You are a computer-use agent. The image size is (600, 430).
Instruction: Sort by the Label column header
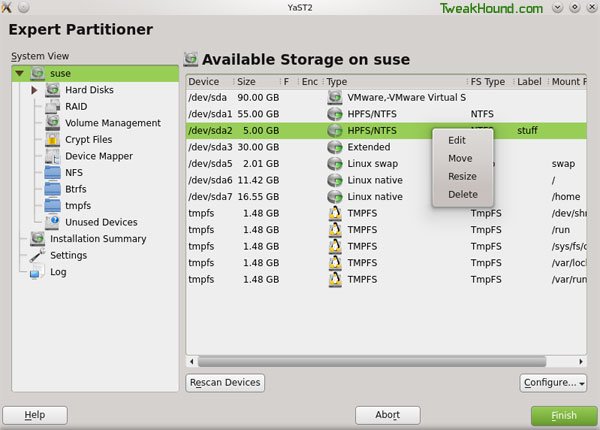coord(530,81)
